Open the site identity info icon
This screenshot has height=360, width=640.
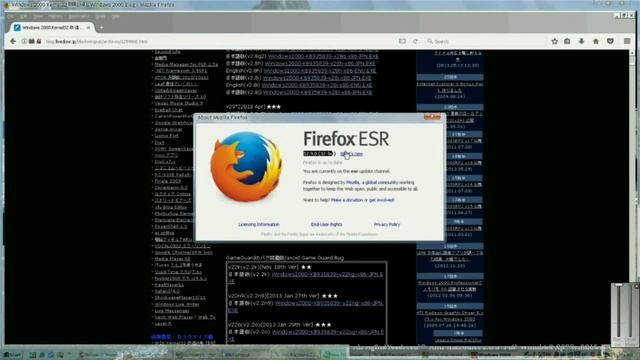24,41
